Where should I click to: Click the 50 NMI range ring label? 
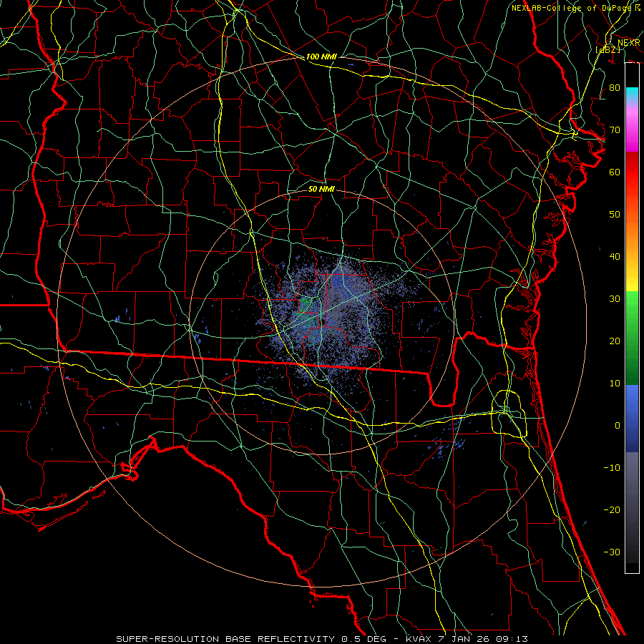321,189
